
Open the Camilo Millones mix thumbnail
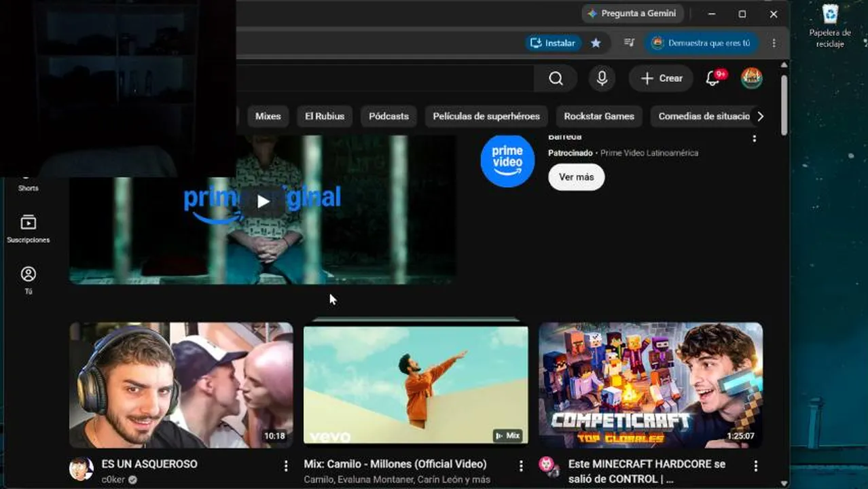[x=416, y=385]
